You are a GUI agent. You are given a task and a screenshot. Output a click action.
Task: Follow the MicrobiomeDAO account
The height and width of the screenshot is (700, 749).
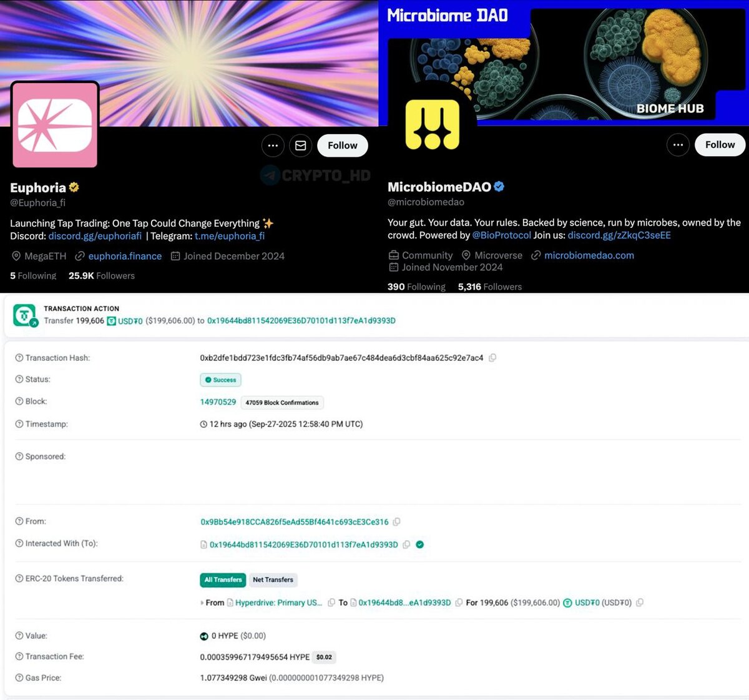(x=720, y=145)
